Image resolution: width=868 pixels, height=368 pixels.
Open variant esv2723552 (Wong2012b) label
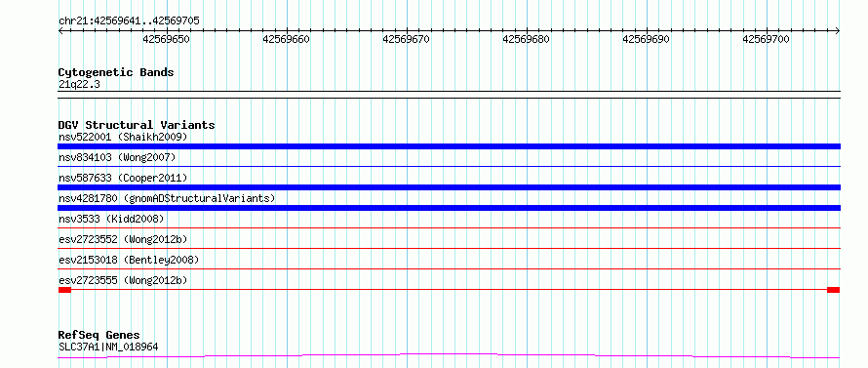point(123,239)
